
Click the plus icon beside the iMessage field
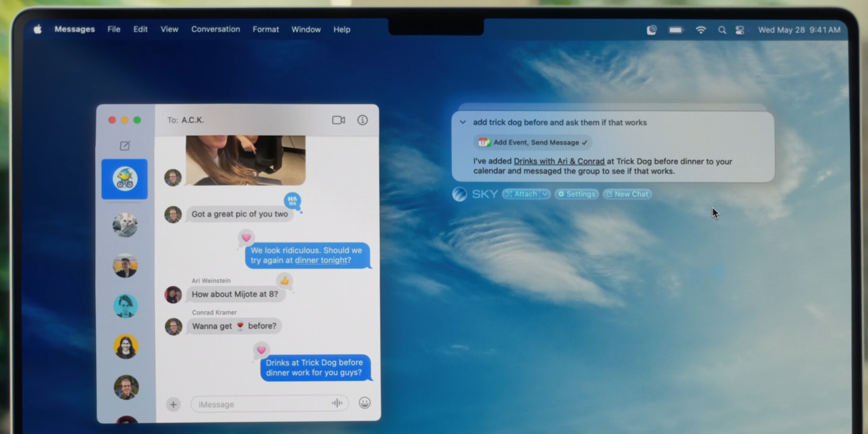(173, 404)
